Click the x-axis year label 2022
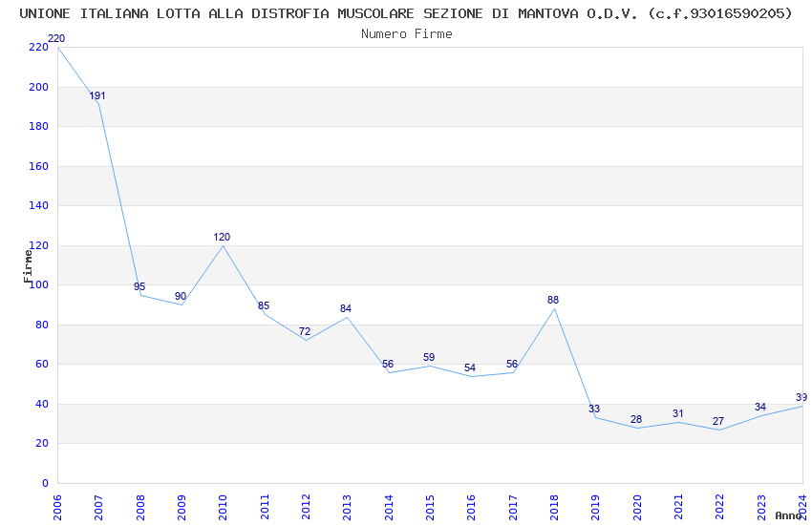The image size is (812, 525). [x=720, y=507]
